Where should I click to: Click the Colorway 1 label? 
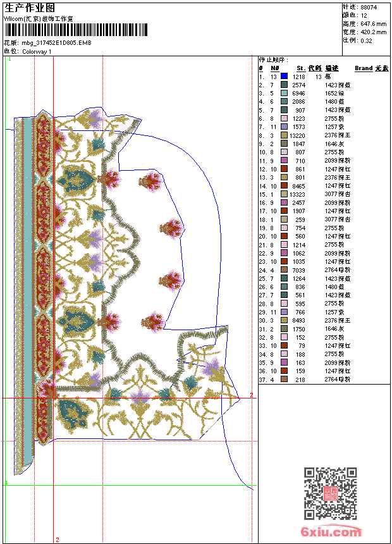point(37,52)
